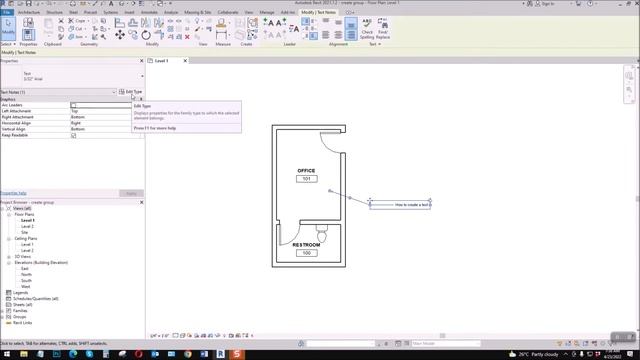
Task: Open the Revit taskbar icon
Action: (x=220, y=354)
